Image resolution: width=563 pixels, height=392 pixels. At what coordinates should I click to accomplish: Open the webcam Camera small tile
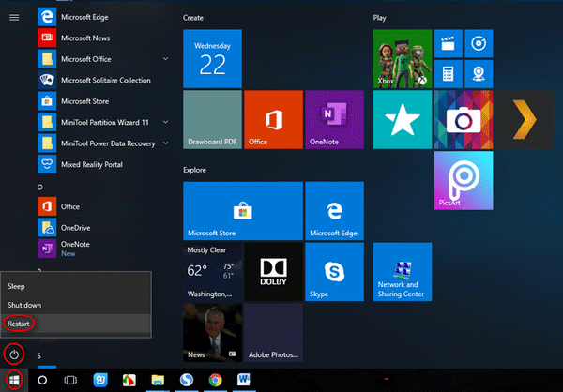click(479, 74)
